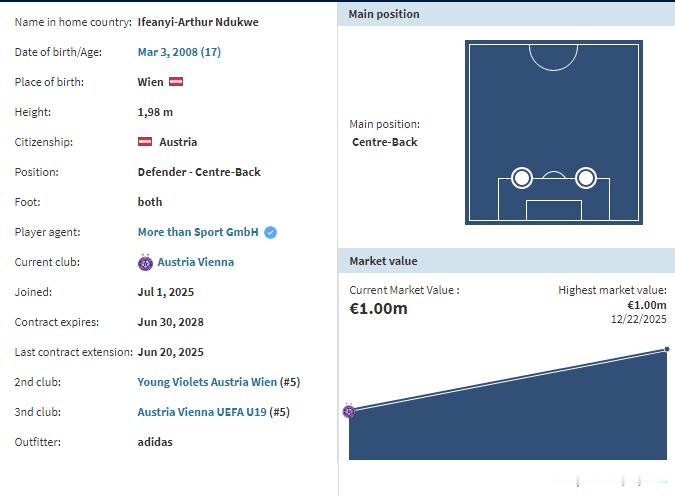Click the club crest marker at chart start
Viewport: 675px width, 496px height.
click(x=349, y=410)
